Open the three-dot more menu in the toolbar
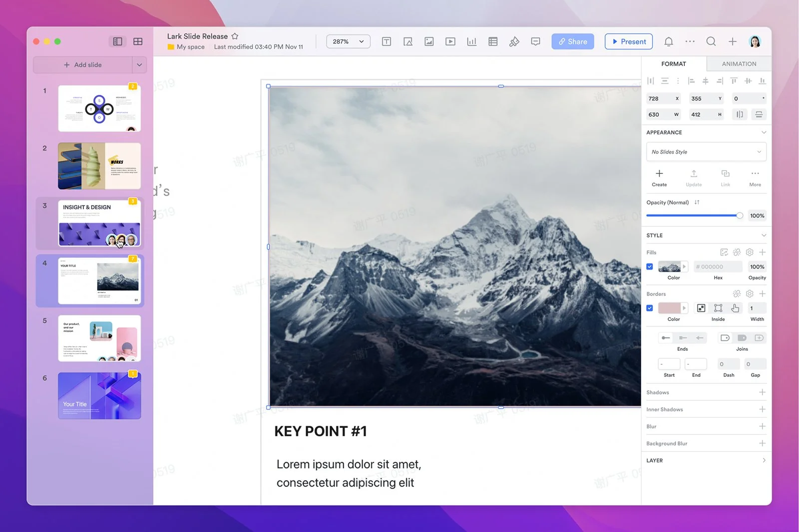799x532 pixels. click(x=690, y=41)
